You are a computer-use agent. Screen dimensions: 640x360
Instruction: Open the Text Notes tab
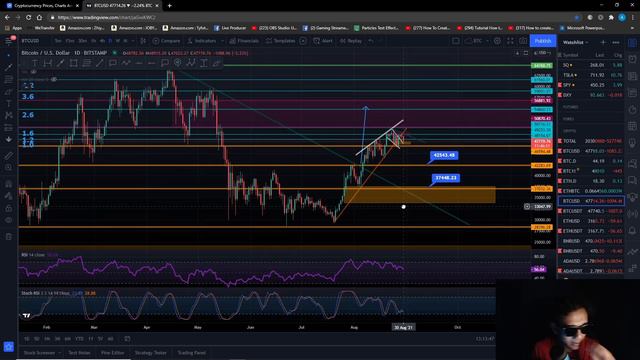click(79, 353)
